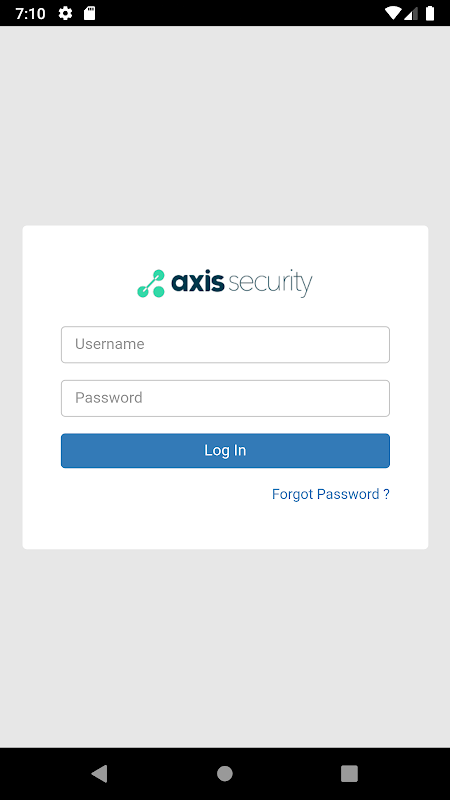The height and width of the screenshot is (800, 450).
Task: Tap the settings gear icon in status bar
Action: pyautogui.click(x=65, y=13)
